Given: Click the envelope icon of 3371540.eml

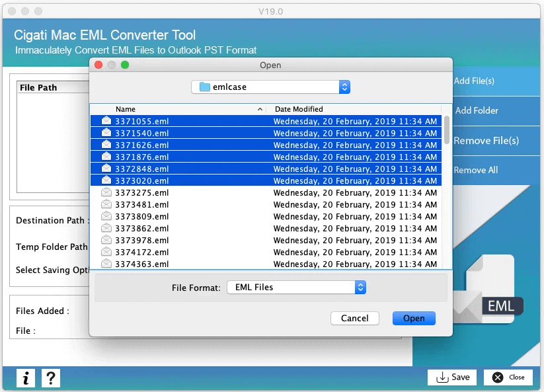Looking at the screenshot, I should pos(106,132).
